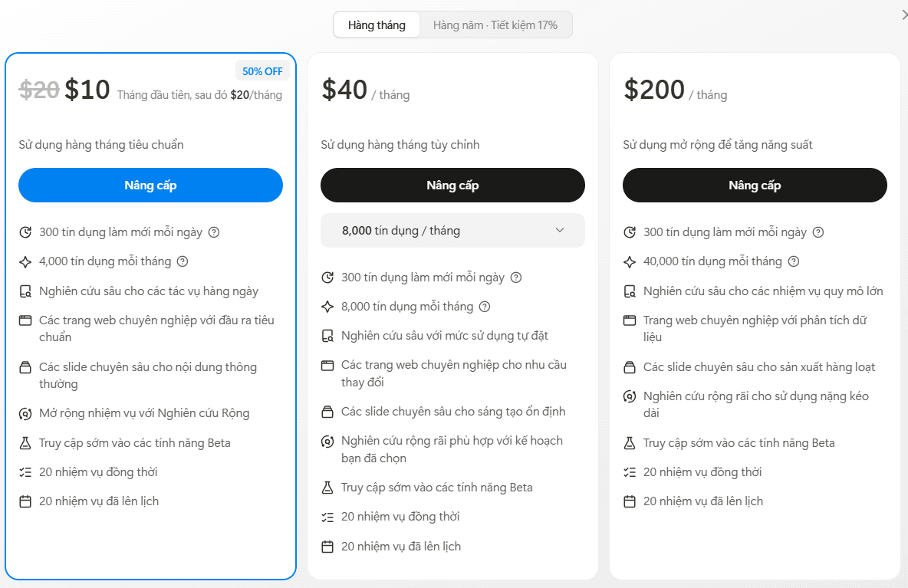Click help icon next to 8,000 tín dụng mỗi tháng
The image size is (908, 588).
pos(485,307)
